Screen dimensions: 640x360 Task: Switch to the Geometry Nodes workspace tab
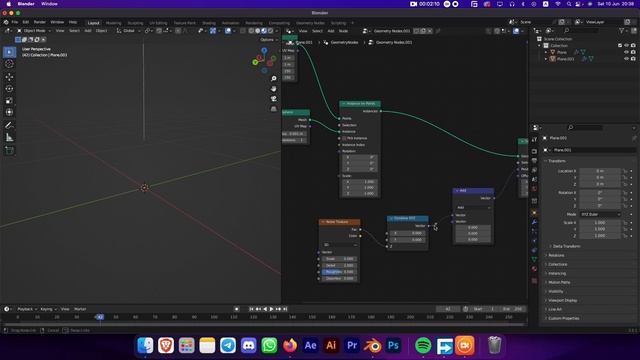point(310,23)
